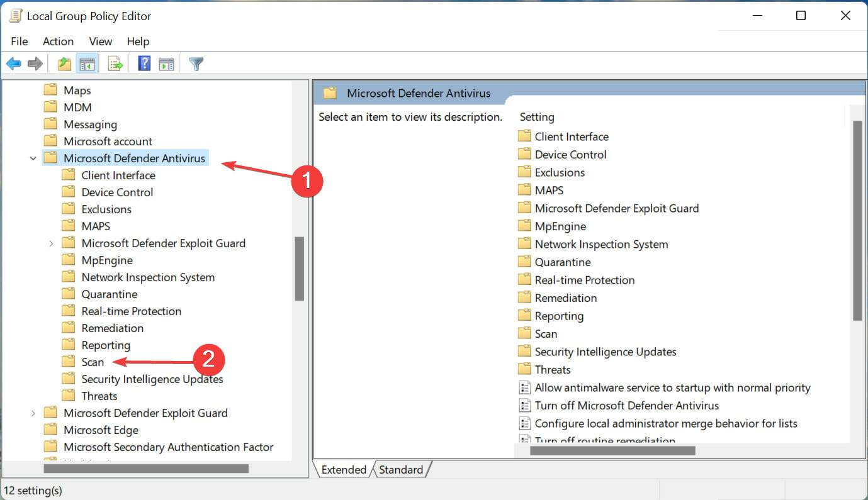Toggle the Show/Hide Action Pane icon
The image size is (868, 500).
point(166,64)
